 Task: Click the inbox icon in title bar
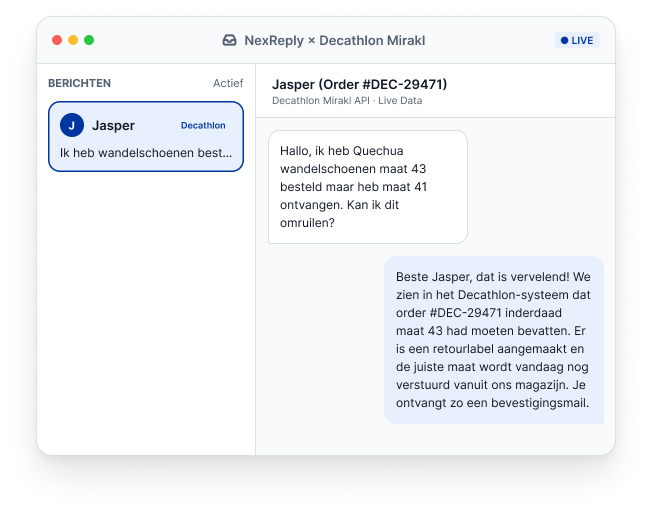230,40
